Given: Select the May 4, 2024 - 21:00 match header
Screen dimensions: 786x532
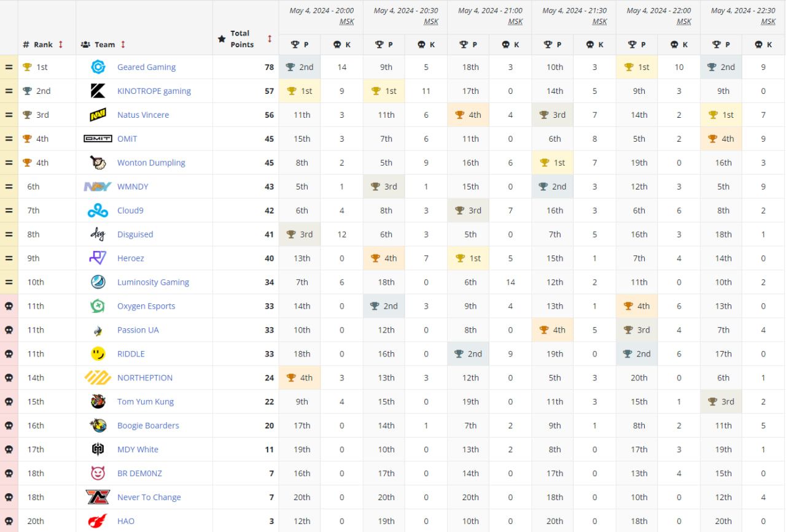Looking at the screenshot, I should [490, 16].
